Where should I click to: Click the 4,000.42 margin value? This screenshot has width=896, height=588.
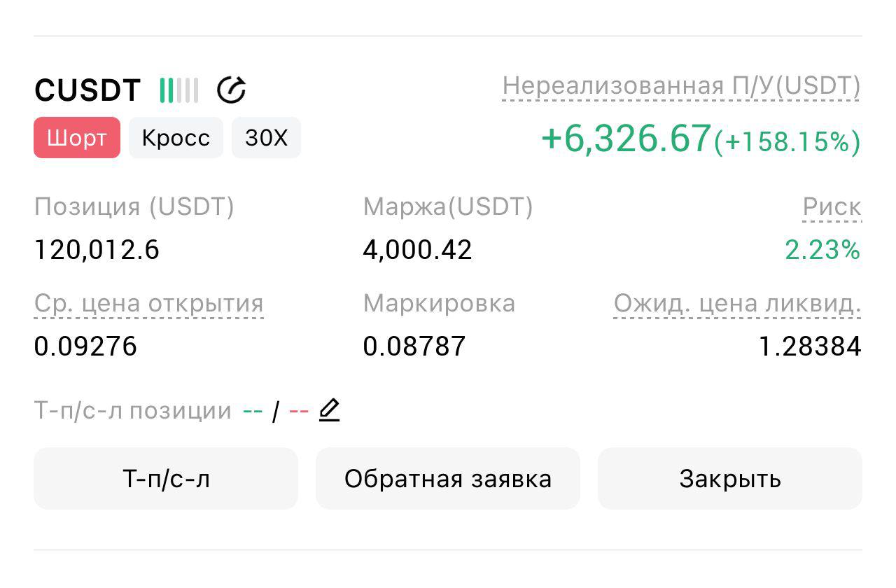417,249
